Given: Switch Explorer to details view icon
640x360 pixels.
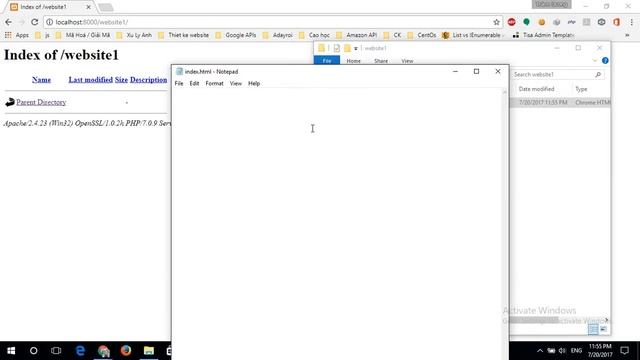Looking at the screenshot, I should 593,329.
